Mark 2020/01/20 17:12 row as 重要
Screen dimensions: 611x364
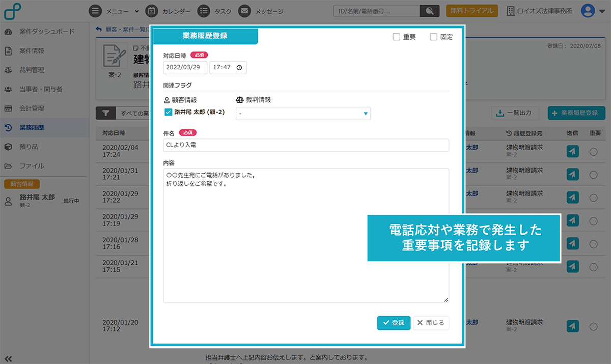pos(593,326)
